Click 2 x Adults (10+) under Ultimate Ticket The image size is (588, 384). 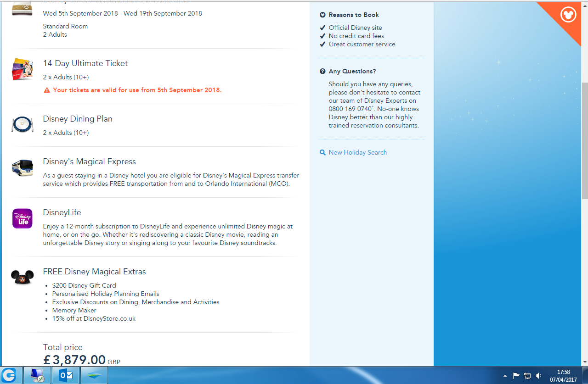tap(66, 77)
